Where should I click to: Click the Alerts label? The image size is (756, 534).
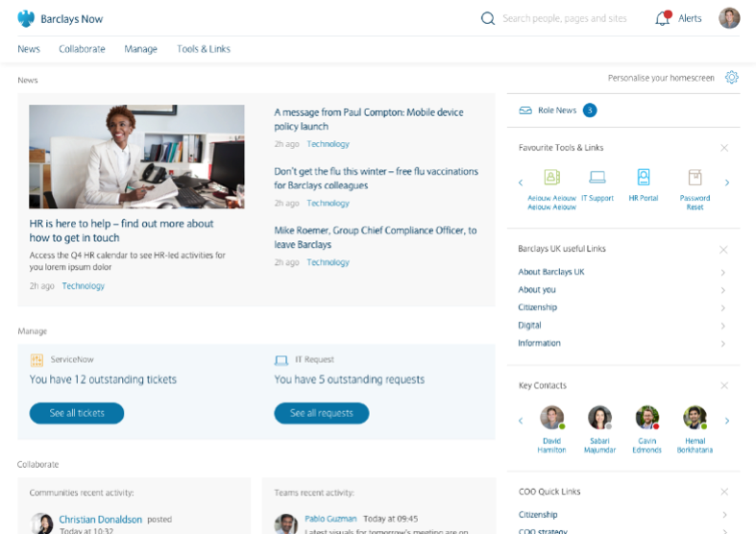(690, 18)
